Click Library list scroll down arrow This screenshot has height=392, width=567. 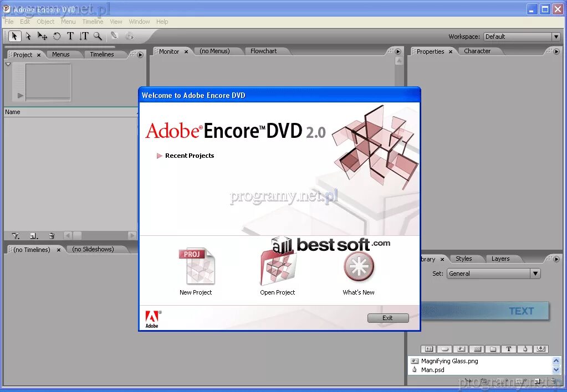pyautogui.click(x=556, y=370)
